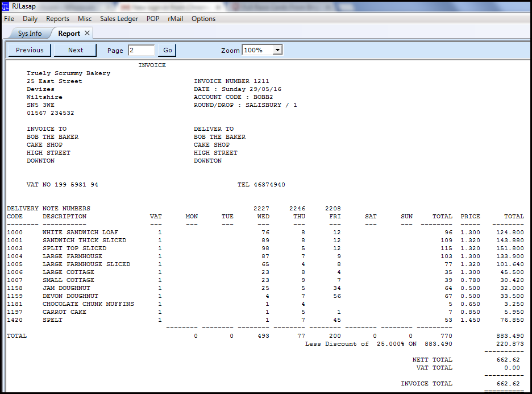Image resolution: width=532 pixels, height=394 pixels.
Task: Click the VAT NO 199 5931 94 text
Action: [x=63, y=185]
